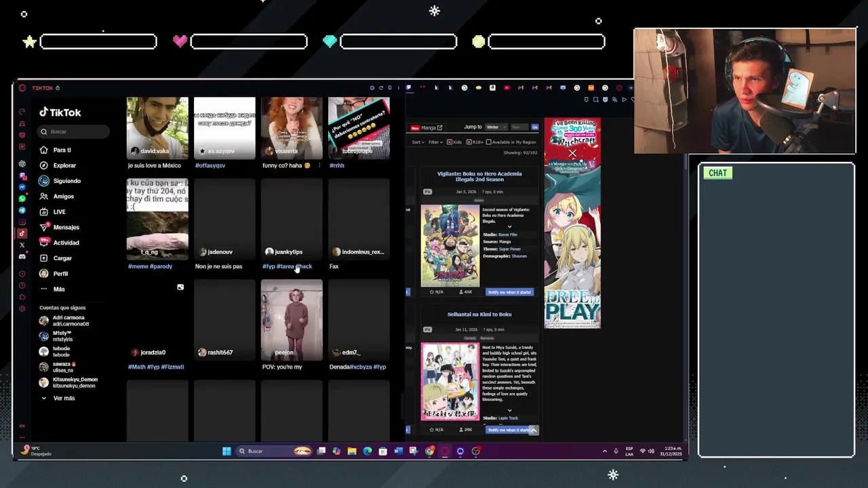Click the Actividad notifications icon
The height and width of the screenshot is (488, 868).
[x=44, y=242]
